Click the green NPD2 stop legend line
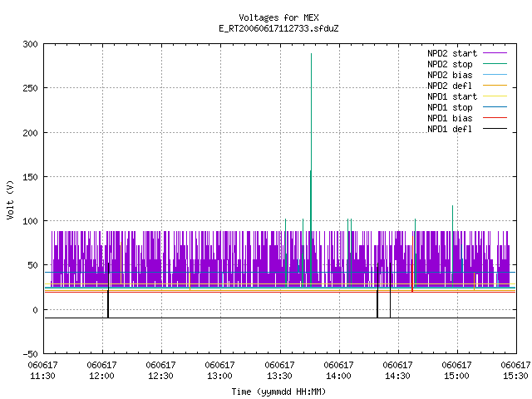 click(x=495, y=64)
